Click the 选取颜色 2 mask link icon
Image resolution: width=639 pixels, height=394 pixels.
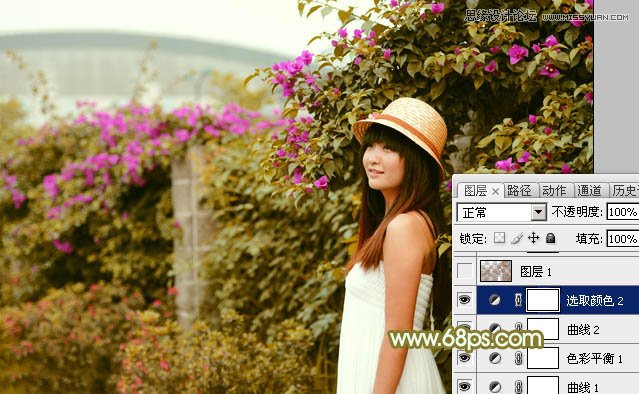pyautogui.click(x=518, y=300)
